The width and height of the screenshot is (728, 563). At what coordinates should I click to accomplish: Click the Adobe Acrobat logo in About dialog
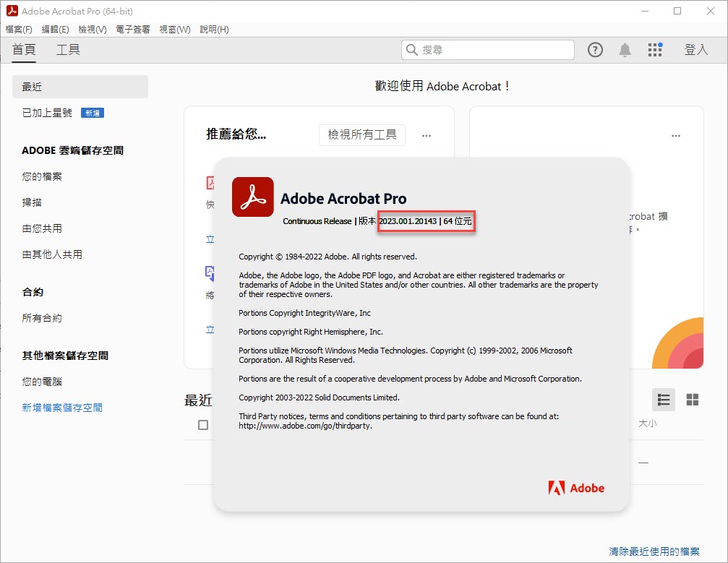[x=252, y=197]
